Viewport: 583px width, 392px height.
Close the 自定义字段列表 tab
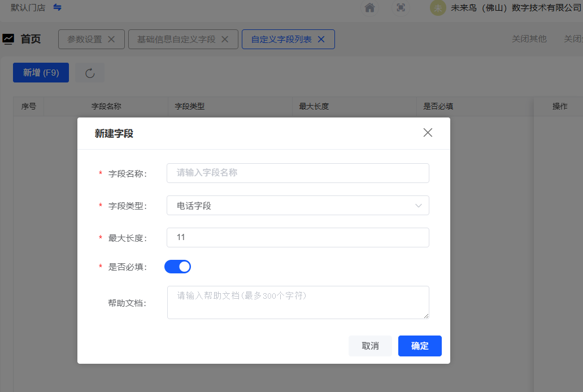(321, 40)
